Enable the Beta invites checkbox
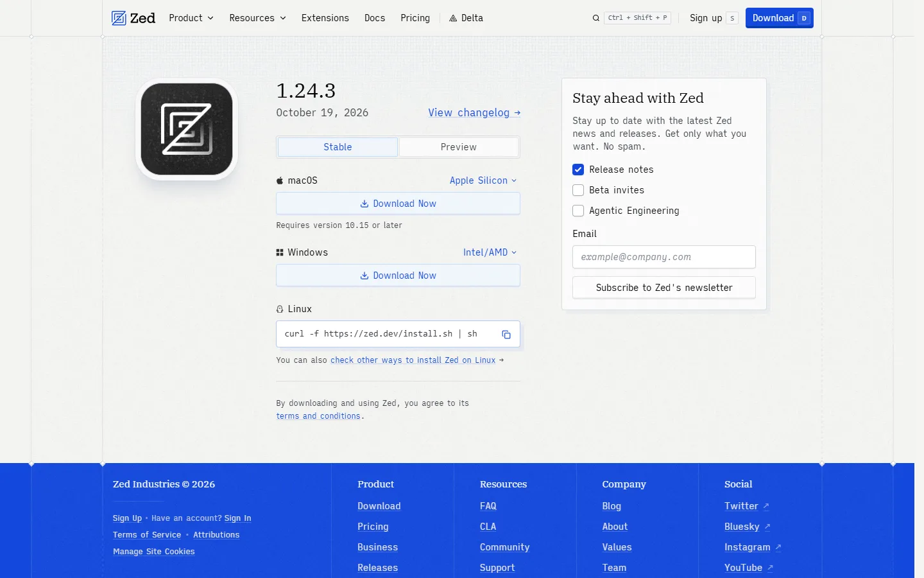Image resolution: width=924 pixels, height=578 pixels. (x=578, y=190)
